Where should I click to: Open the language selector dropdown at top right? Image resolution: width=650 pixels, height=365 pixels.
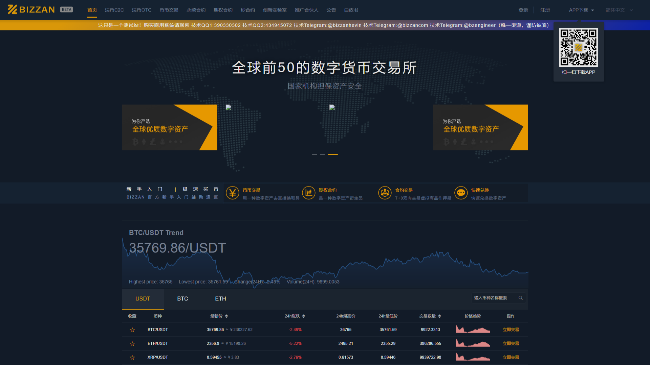[x=619, y=10]
